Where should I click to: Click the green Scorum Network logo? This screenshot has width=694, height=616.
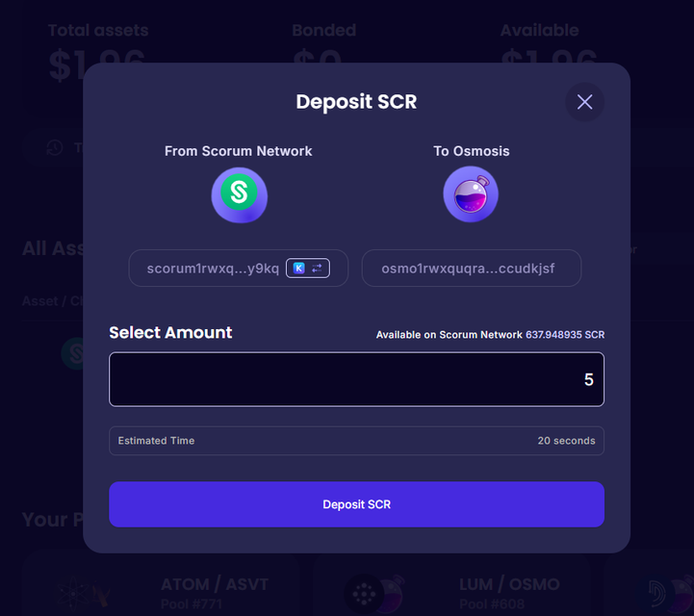pos(239,194)
